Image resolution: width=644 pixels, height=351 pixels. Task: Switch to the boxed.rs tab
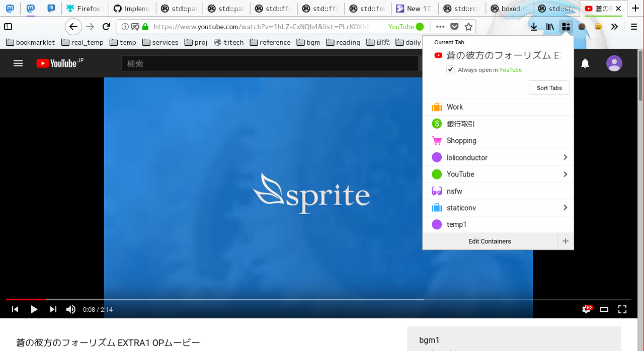[510, 9]
